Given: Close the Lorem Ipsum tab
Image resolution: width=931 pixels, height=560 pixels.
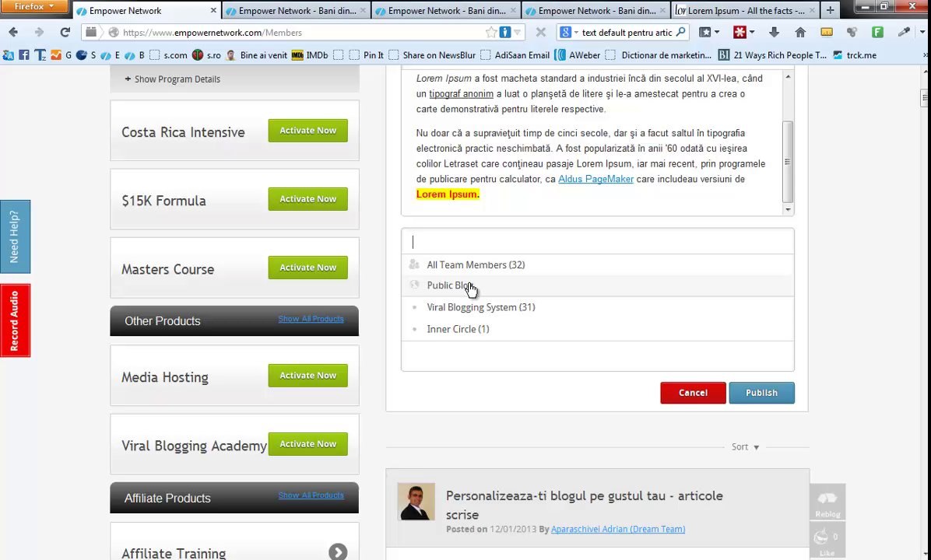Looking at the screenshot, I should tap(812, 11).
